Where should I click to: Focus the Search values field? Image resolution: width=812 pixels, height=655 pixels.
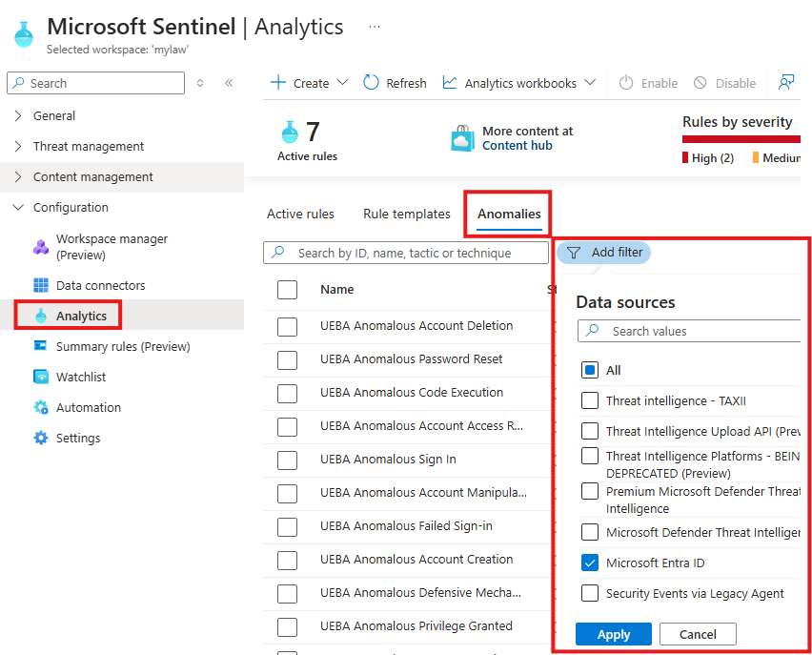689,331
